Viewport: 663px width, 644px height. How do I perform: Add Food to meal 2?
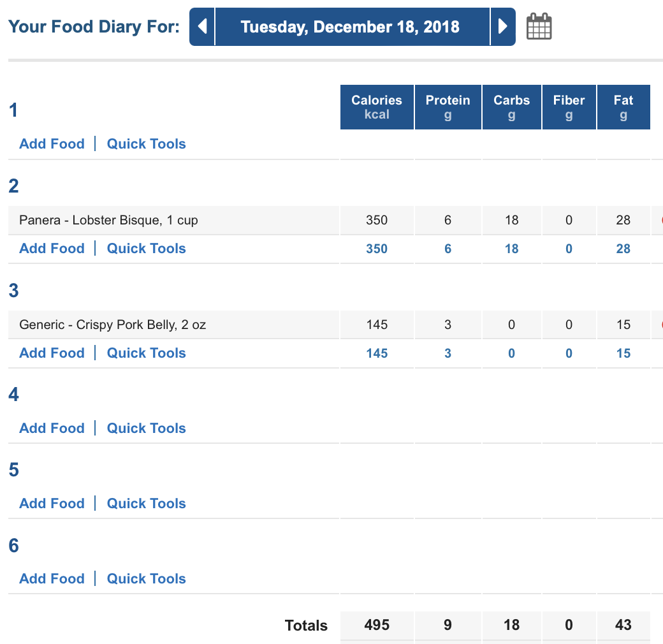tap(52, 248)
